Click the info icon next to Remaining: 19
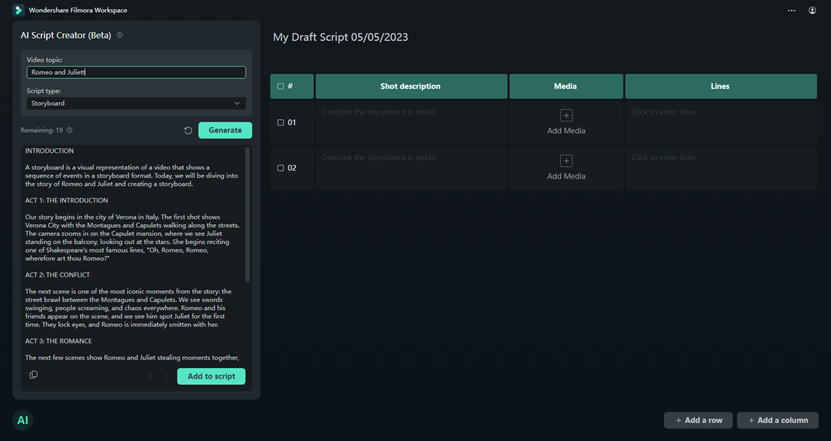831x441 pixels. pyautogui.click(x=69, y=130)
